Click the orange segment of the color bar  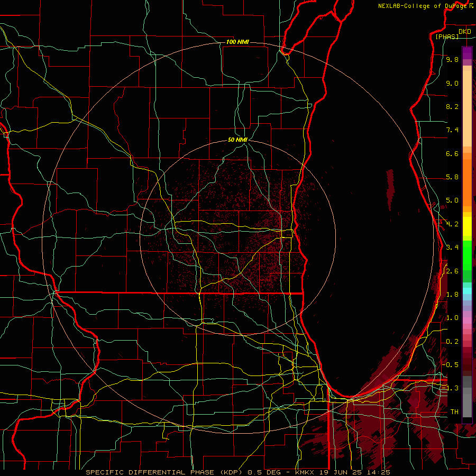pos(467,182)
